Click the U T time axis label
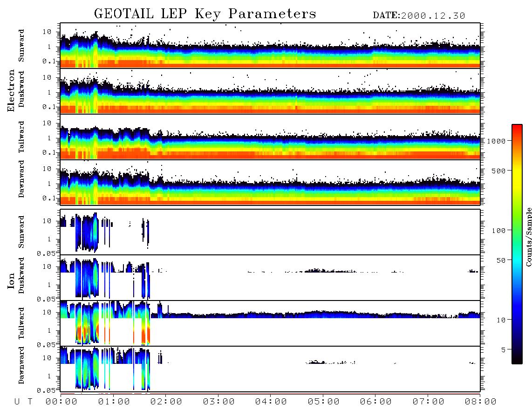This screenshot has height=410, width=532. coord(23,402)
